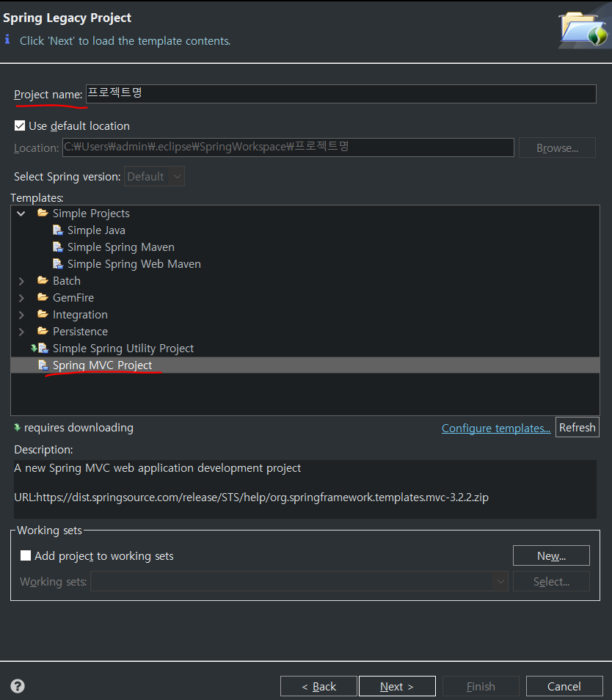Expand the Integration folder chevron
612x700 pixels.
(21, 315)
